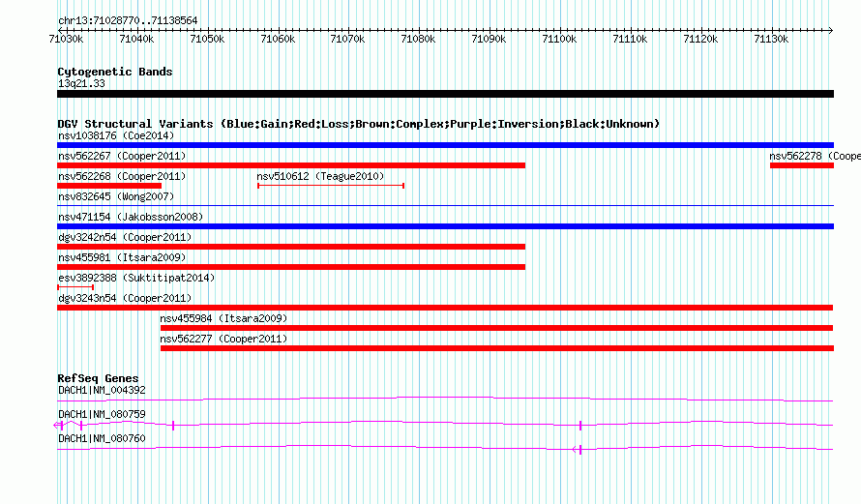
Task: Click the magenta DACH1 NM_004392 transcript line
Action: (445, 400)
